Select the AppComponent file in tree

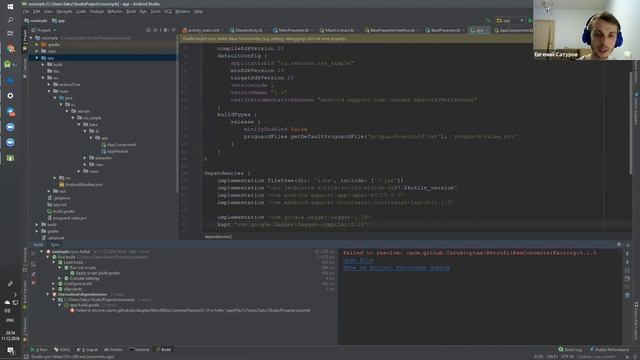pyautogui.click(x=118, y=144)
